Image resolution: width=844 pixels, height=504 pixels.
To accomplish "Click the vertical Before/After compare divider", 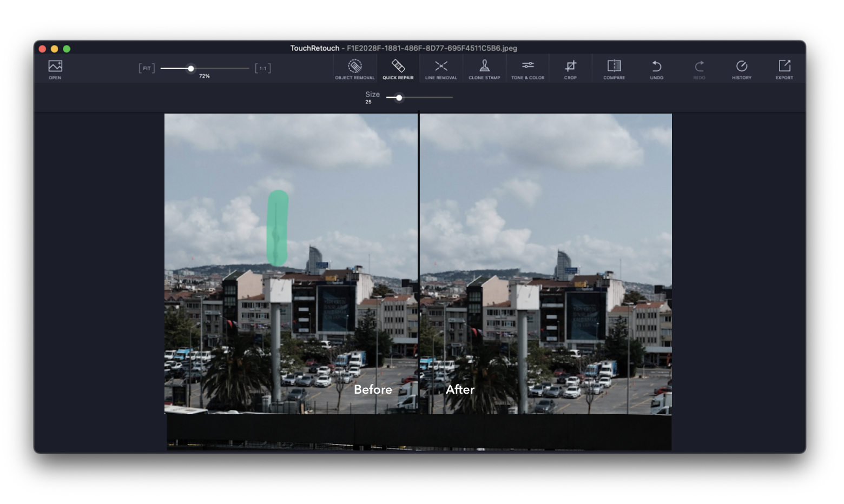I will (419, 263).
